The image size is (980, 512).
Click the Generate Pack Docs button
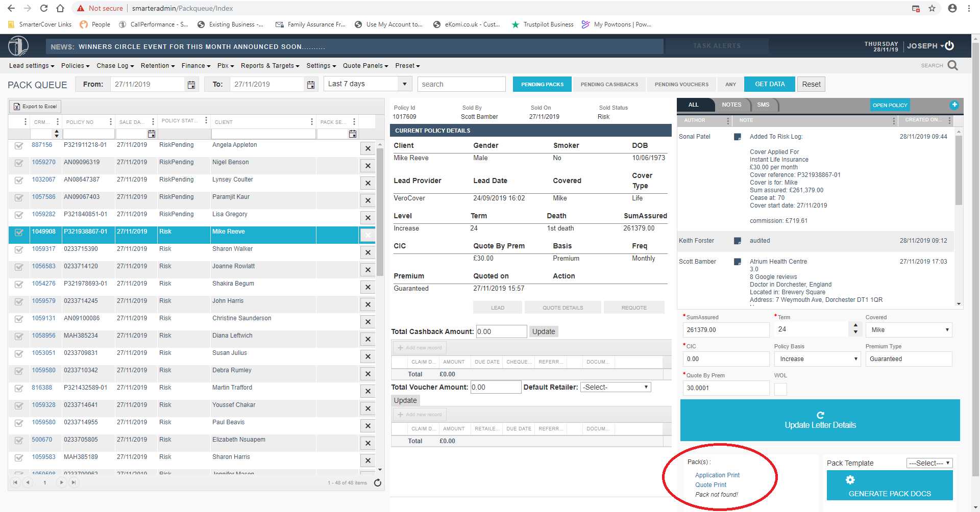tap(890, 485)
